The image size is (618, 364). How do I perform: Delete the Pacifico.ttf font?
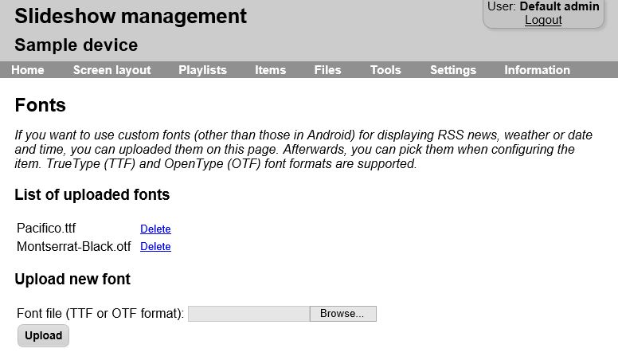(x=155, y=229)
